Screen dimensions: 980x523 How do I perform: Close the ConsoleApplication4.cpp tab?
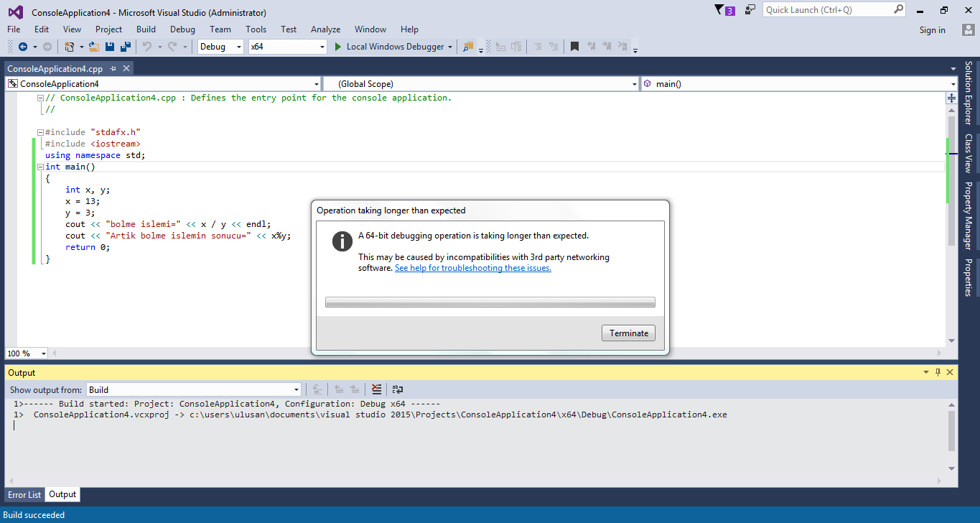(126, 68)
